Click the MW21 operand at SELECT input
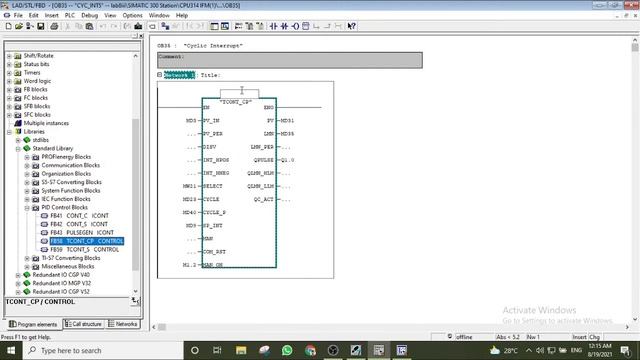Image resolution: width=640 pixels, height=360 pixels. [189, 186]
